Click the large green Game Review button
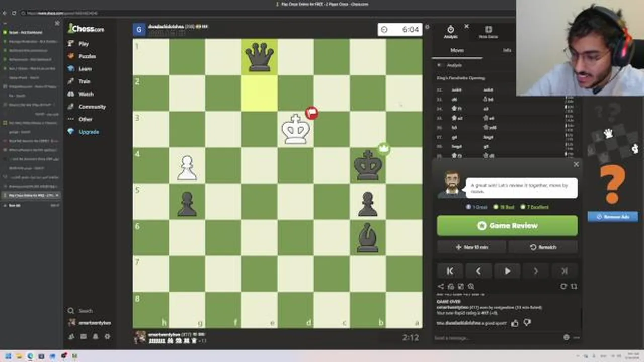 507,226
